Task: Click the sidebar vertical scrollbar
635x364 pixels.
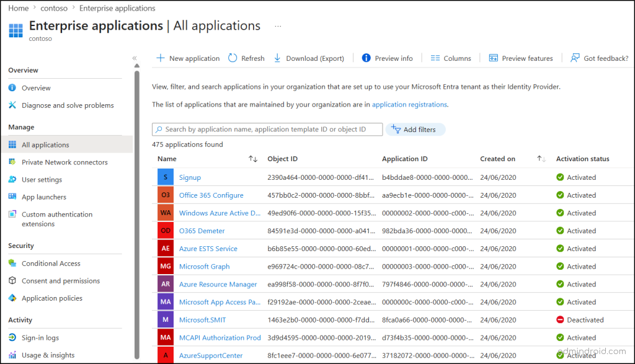Action: coord(137,215)
